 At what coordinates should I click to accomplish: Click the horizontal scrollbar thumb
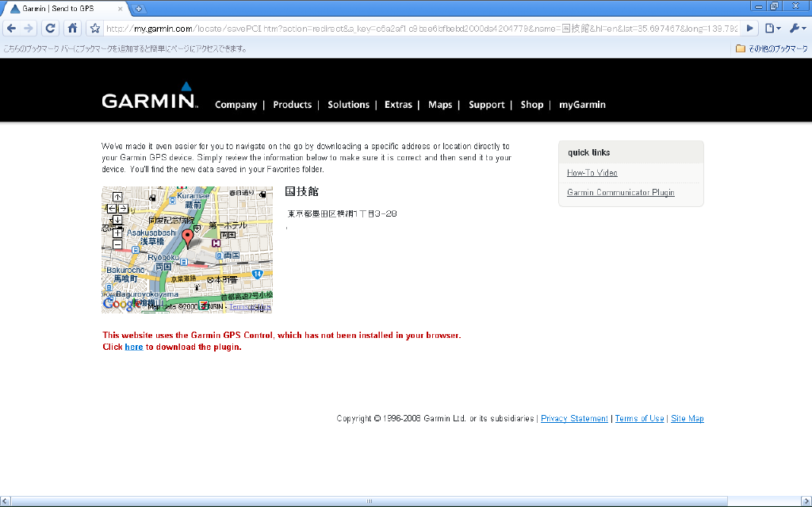pos(370,501)
